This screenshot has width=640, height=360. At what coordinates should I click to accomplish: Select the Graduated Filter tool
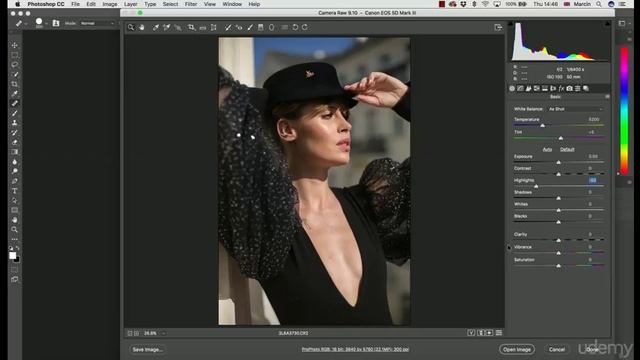click(260, 27)
